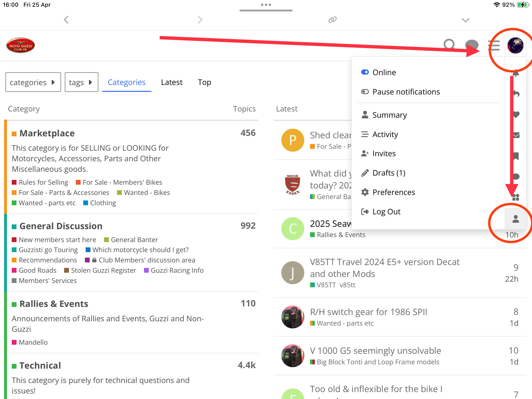Open the Drafts (1) menu entry
Viewport: 532px width, 399px height.
389,173
